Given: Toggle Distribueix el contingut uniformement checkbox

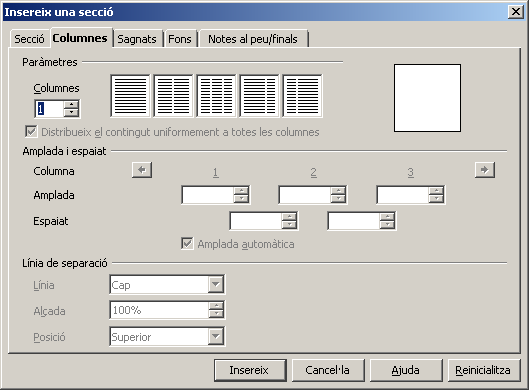Looking at the screenshot, I should click(x=31, y=132).
